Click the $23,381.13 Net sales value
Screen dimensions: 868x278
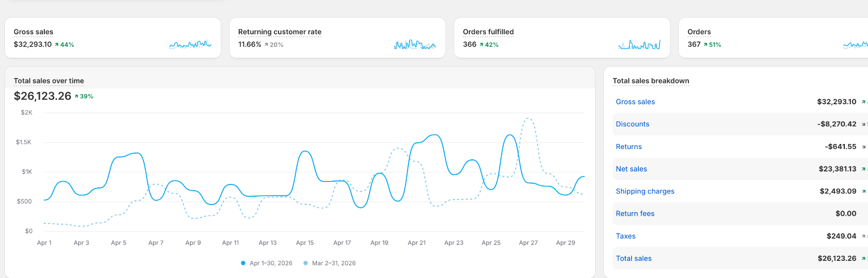837,169
